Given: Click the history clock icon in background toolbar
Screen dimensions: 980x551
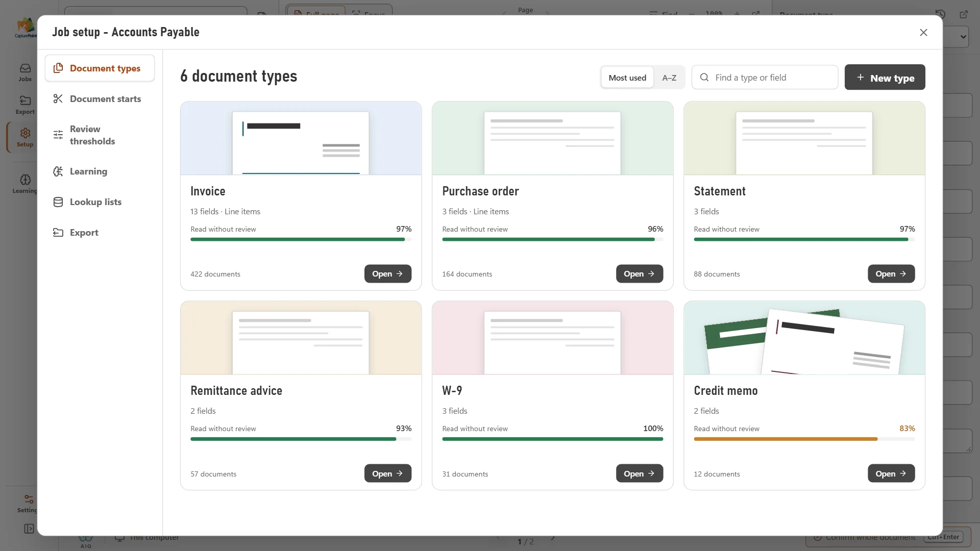Looking at the screenshot, I should click(x=940, y=14).
